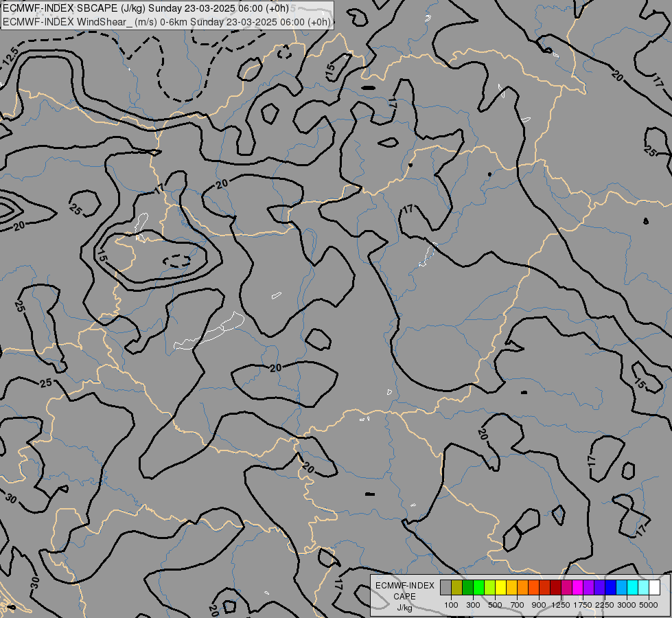The width and height of the screenshot is (672, 618).
Task: Click the legend value '700'
Action: (x=518, y=605)
